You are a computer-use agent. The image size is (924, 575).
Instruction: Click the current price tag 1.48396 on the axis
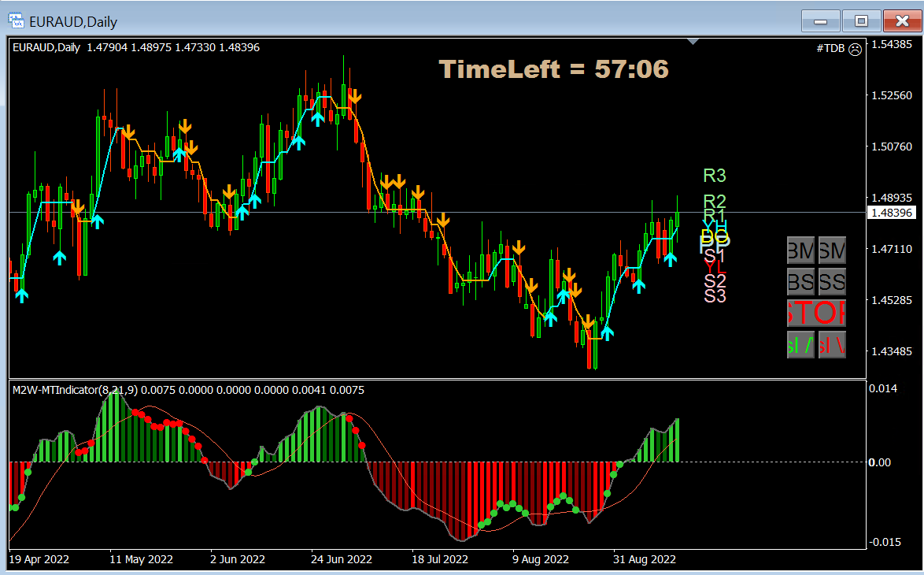click(x=893, y=213)
